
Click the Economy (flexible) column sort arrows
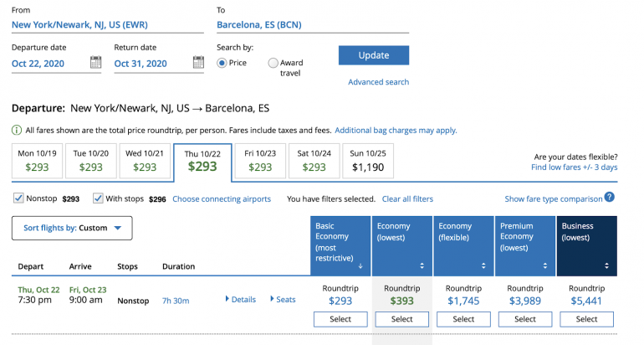[483, 266]
